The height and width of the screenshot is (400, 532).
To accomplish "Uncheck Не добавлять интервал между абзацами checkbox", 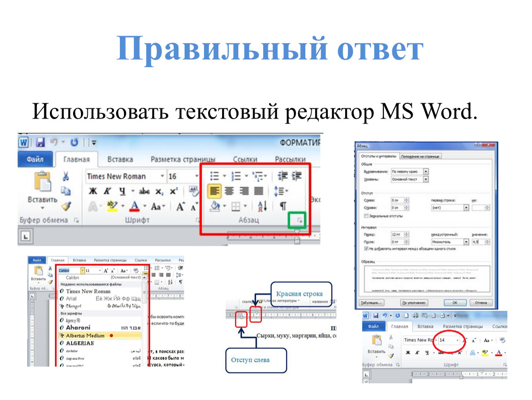I will (x=366, y=249).
